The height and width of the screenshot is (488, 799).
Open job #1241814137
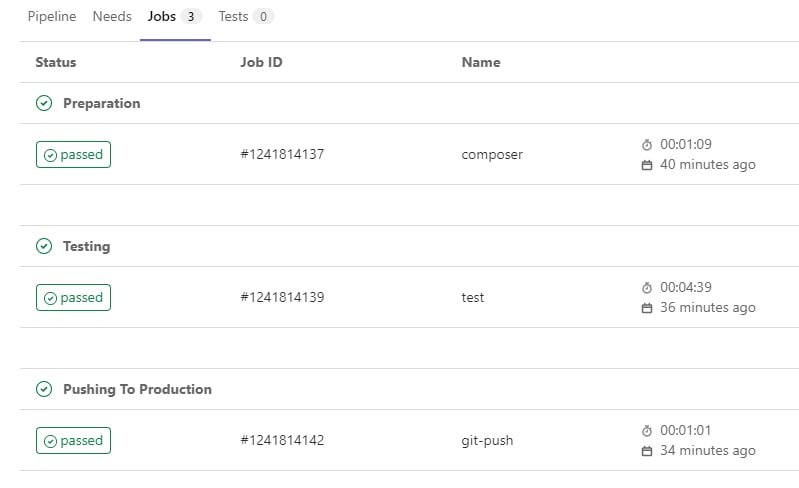(x=282, y=154)
